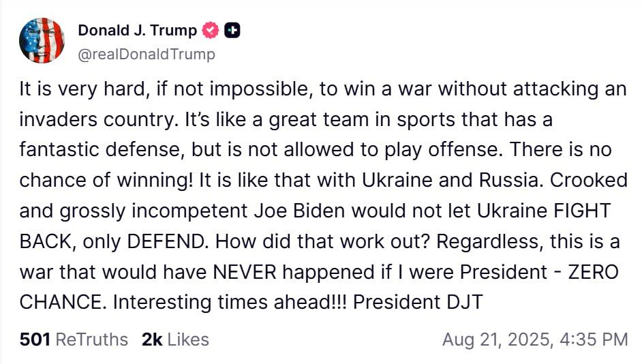Viewport: 642px width, 364px height.
Task: Open the Aug 21, 2025 date link
Action: tap(496, 339)
